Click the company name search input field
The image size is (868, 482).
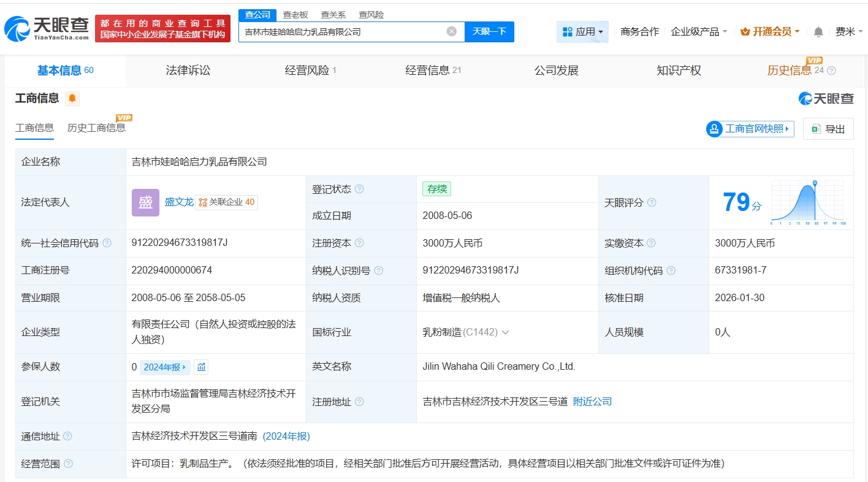pos(342,32)
